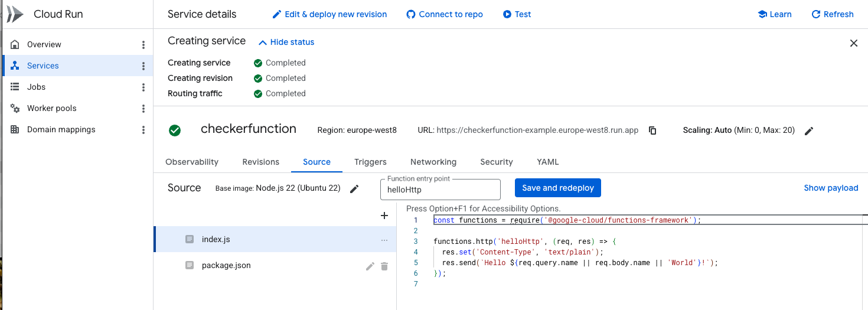Add a new source file with plus icon

[384, 216]
